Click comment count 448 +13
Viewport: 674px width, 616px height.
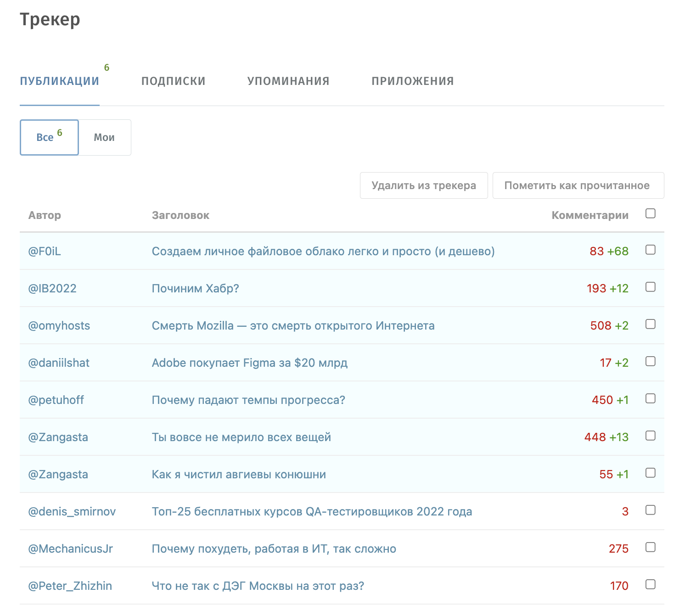click(x=607, y=437)
